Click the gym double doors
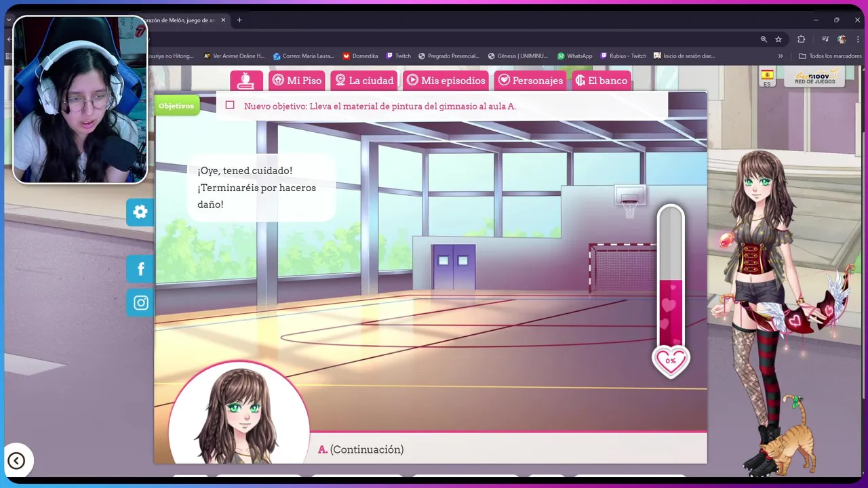Viewport: 868px width, 488px height. pos(454,267)
